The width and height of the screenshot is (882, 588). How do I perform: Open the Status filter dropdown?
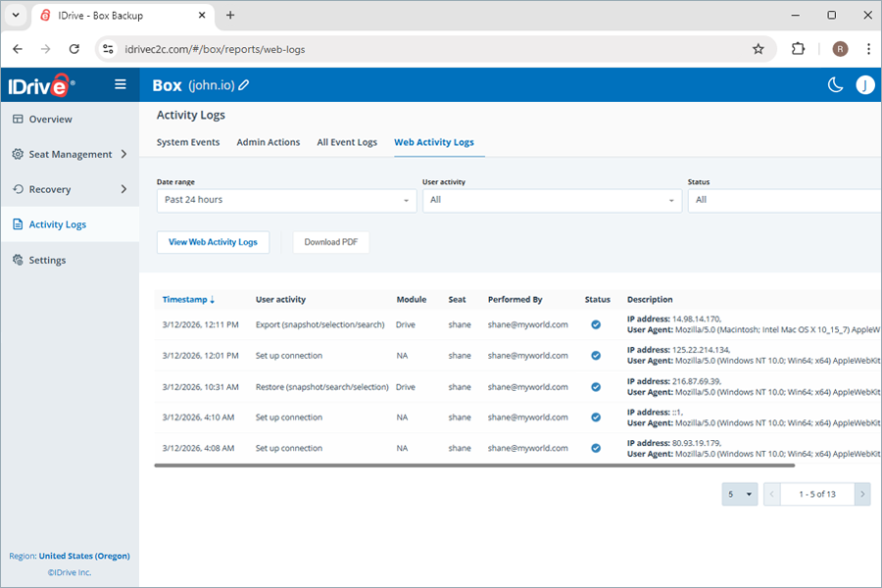point(784,200)
